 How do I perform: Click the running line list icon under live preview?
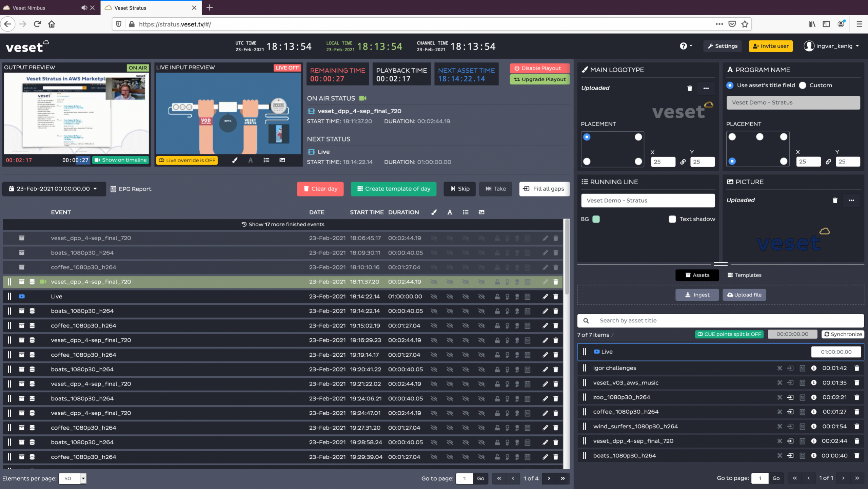[x=267, y=160]
